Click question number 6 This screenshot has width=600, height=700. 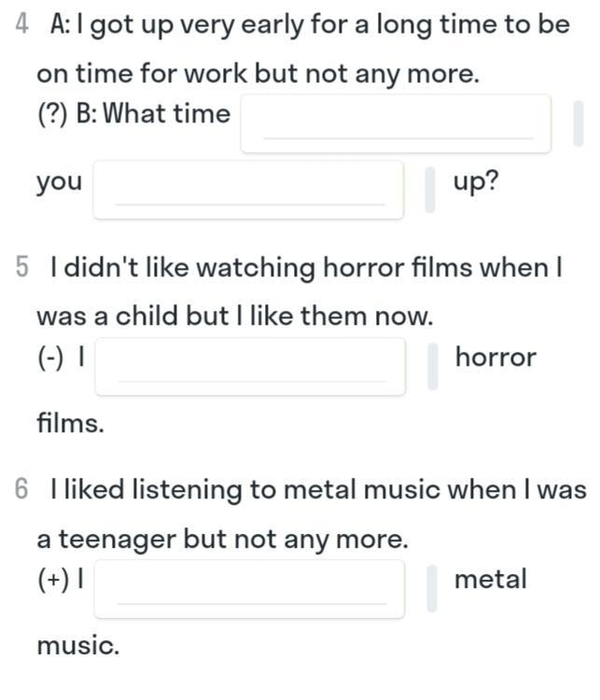tap(21, 488)
